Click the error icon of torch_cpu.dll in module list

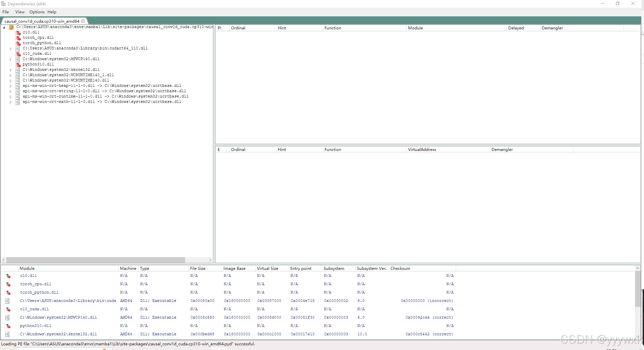pyautogui.click(x=8, y=284)
